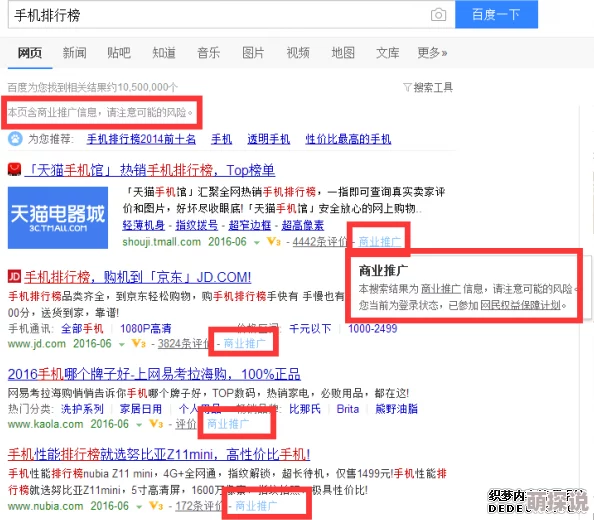Go to the 视频 tab
Screen dimensions: 594x520
(298, 53)
